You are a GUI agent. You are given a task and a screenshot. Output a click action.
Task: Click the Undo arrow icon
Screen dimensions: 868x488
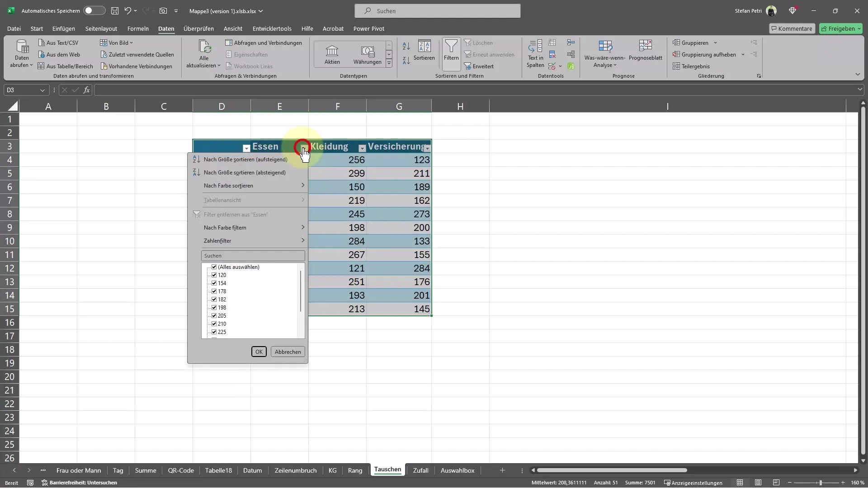pos(127,10)
